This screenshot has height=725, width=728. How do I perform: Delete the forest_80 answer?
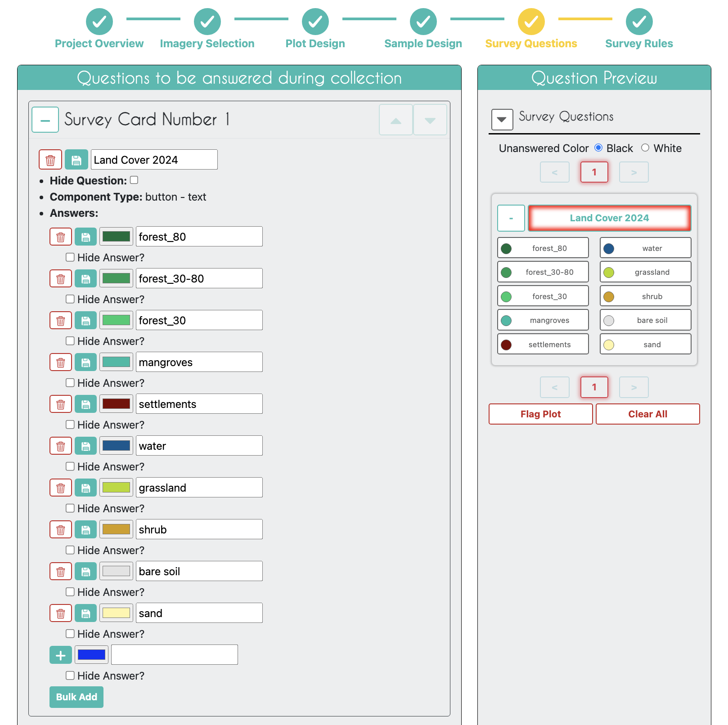61,237
